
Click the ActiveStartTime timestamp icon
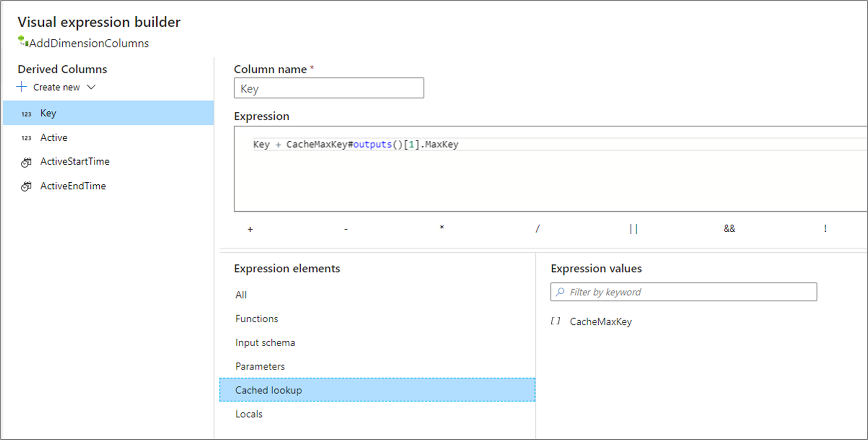pos(26,162)
